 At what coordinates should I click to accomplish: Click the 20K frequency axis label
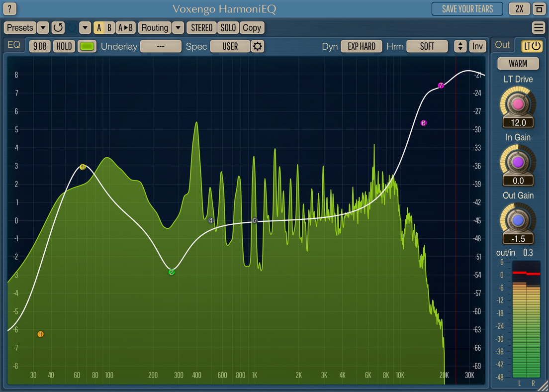[x=444, y=375]
